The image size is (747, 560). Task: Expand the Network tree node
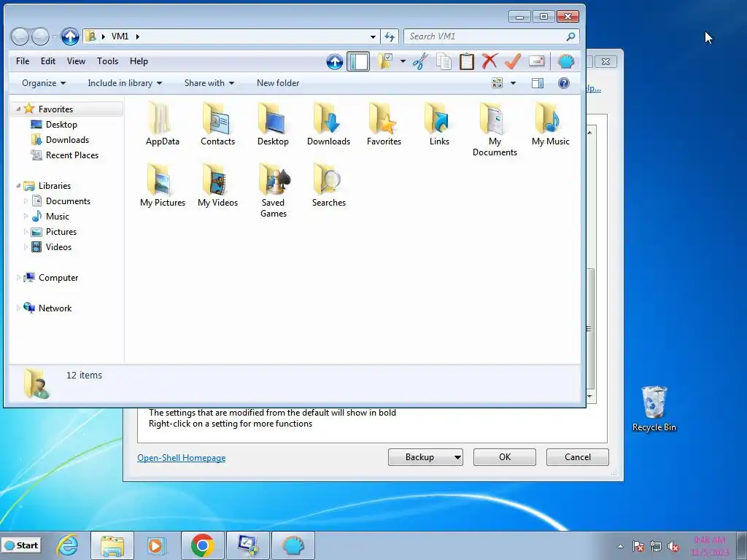18,308
